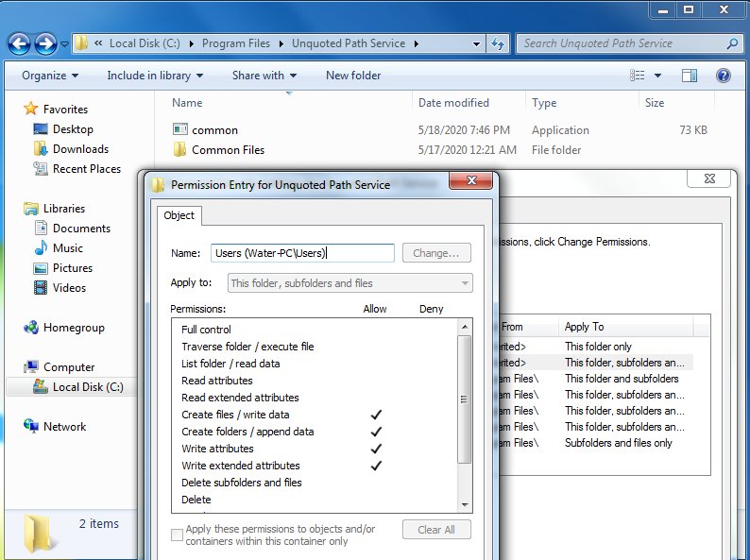Sort by Size column header
The width and height of the screenshot is (750, 560).
pos(655,103)
